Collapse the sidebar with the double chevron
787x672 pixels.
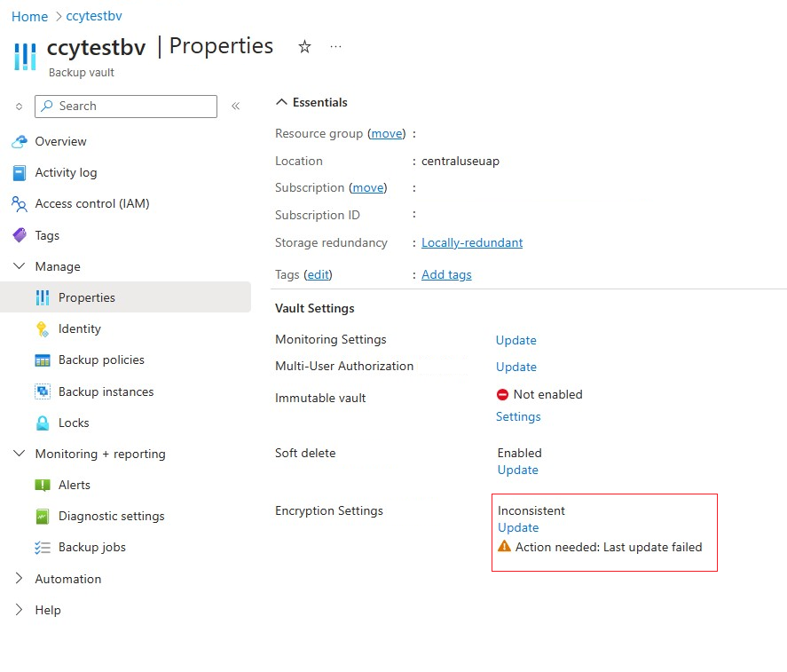(235, 106)
